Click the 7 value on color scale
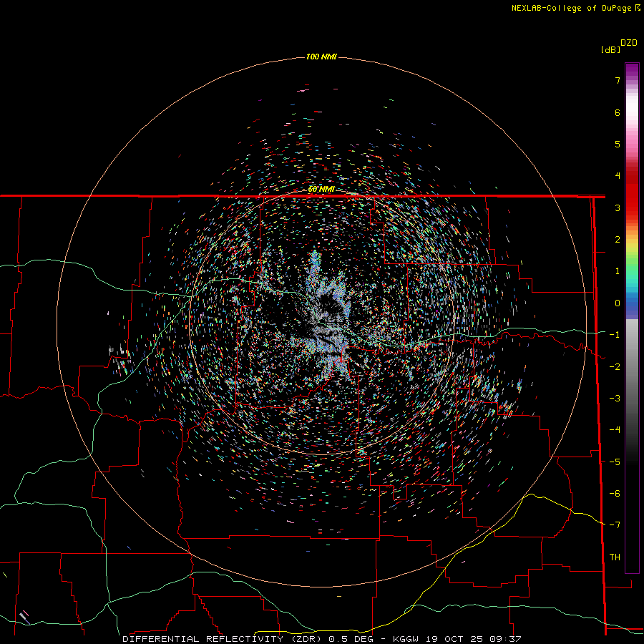Screen dimensions: 644x644 point(618,80)
